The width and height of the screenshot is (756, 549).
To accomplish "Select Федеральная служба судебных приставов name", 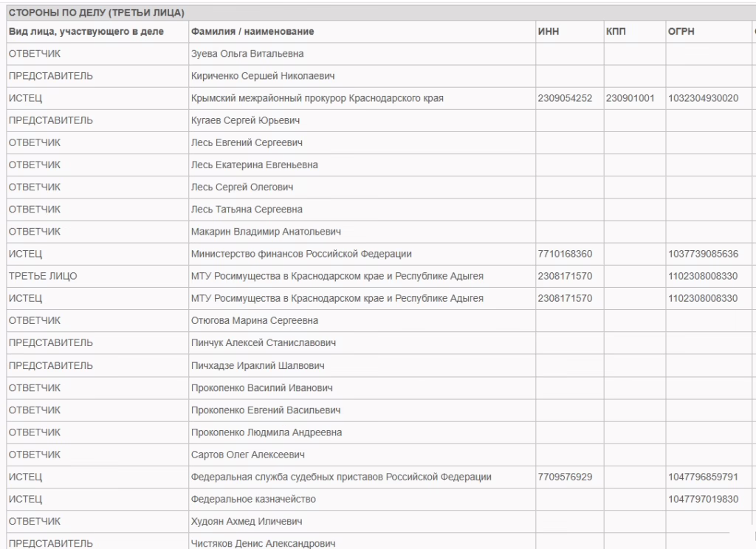I will click(341, 477).
